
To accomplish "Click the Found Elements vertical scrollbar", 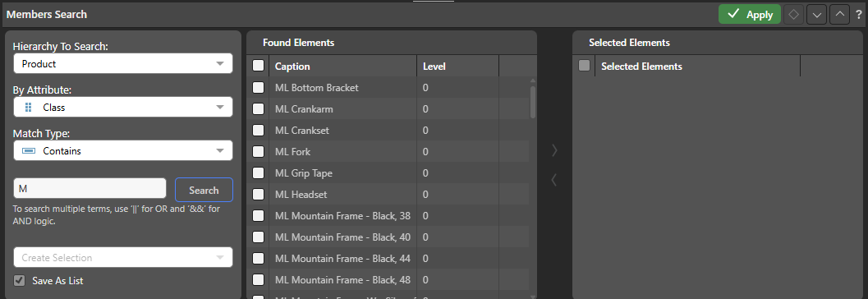I will 533,102.
